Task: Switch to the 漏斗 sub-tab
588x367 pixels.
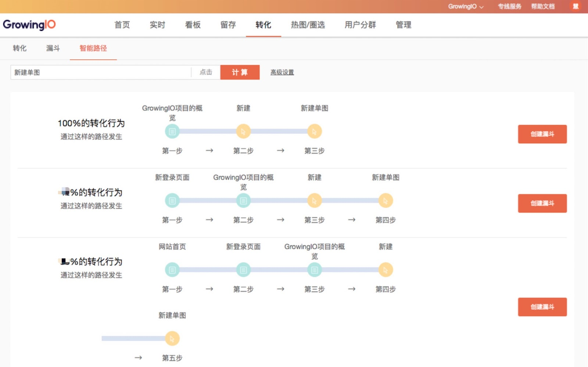Action: (x=53, y=48)
